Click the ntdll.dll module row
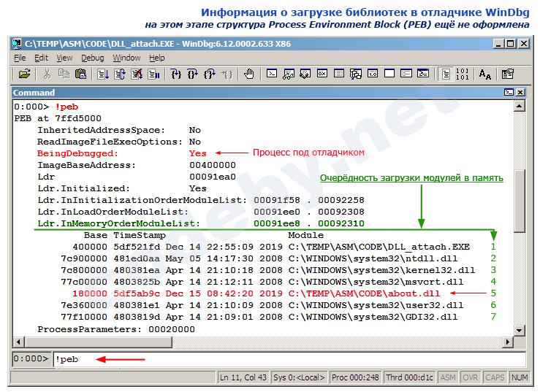 pos(259,258)
